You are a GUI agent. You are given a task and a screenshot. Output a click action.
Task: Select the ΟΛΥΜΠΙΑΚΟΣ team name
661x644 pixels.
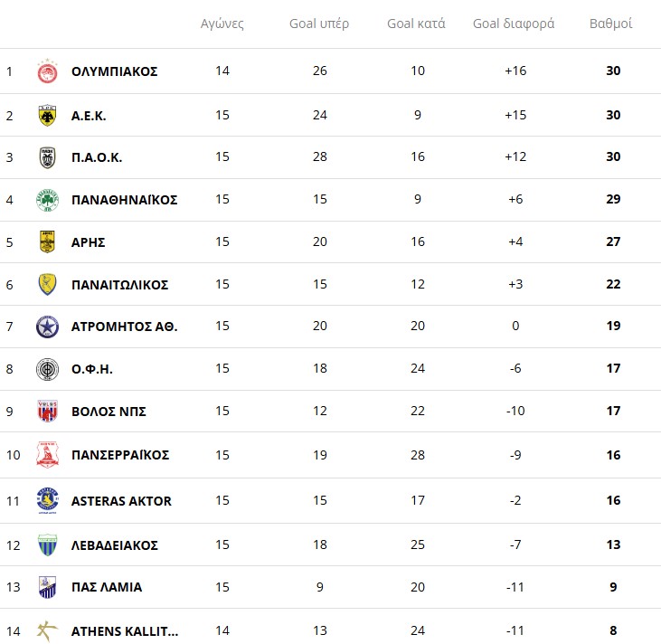pos(114,71)
